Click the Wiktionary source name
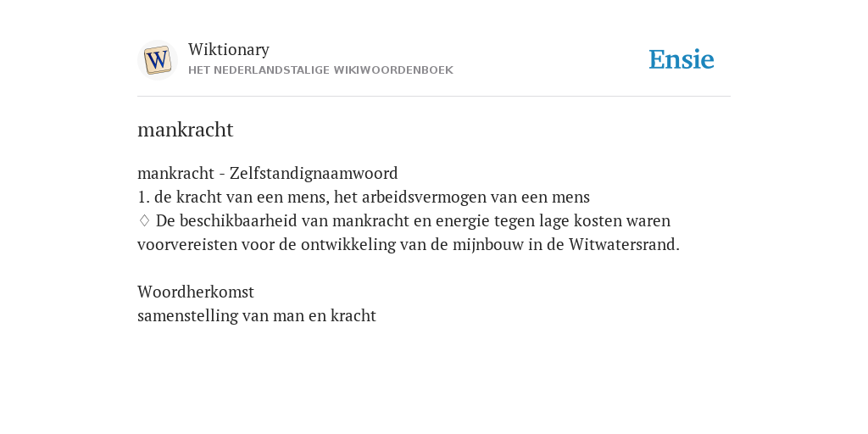Screen dimensions: 868x434 [229, 50]
